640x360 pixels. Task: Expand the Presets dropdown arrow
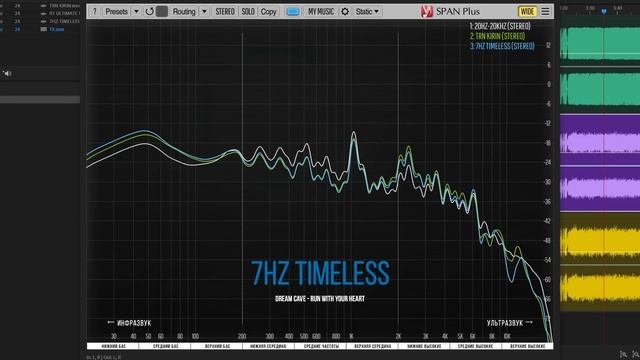pyautogui.click(x=136, y=11)
